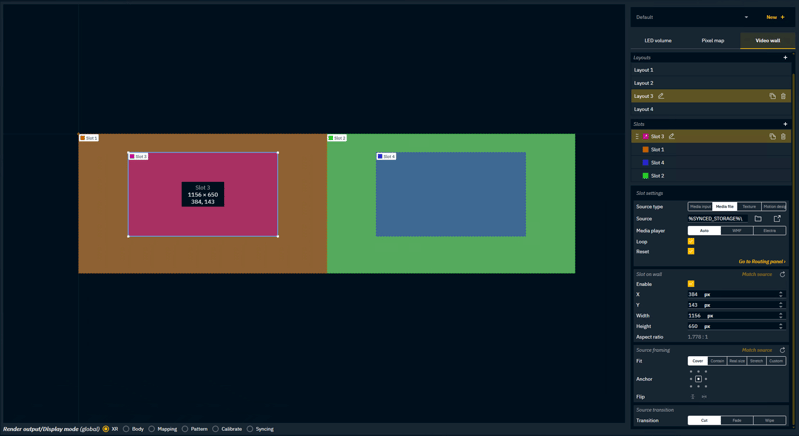799x436 pixels.
Task: Set media player to Electra
Action: click(x=769, y=231)
